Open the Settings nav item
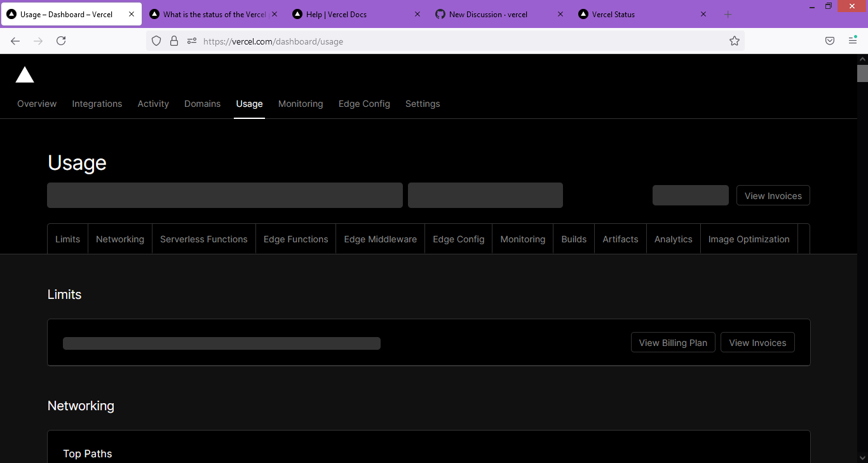Screen dimensions: 868x463 (423, 104)
